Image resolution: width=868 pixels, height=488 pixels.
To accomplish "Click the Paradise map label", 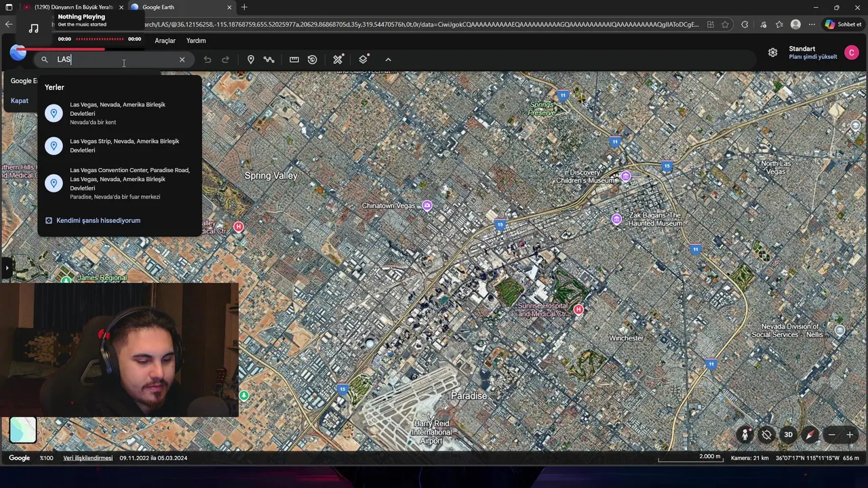I will (x=469, y=396).
